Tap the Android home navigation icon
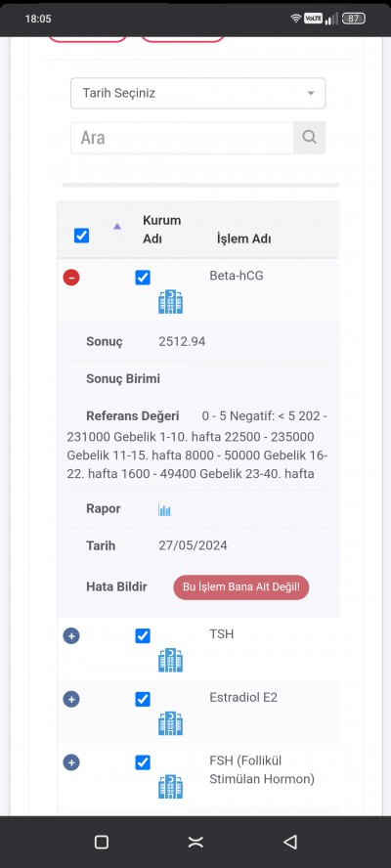 click(195, 842)
